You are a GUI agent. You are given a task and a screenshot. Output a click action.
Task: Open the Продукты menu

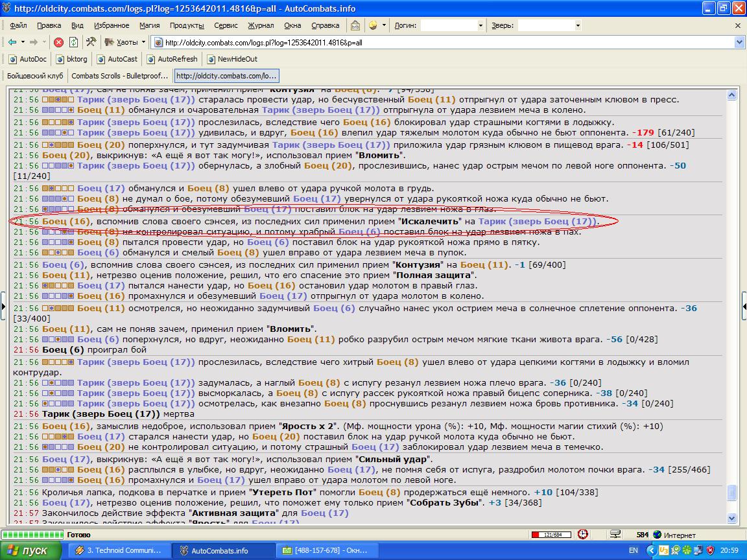click(187, 25)
